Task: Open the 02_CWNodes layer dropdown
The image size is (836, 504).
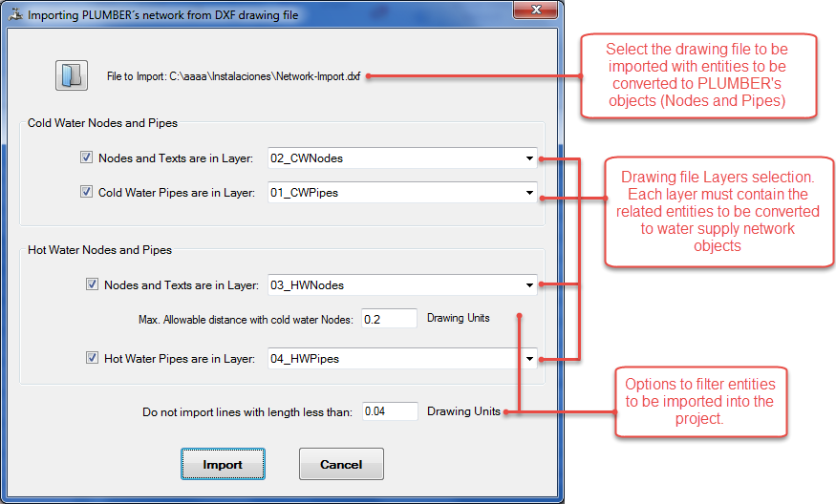Action: (529, 158)
